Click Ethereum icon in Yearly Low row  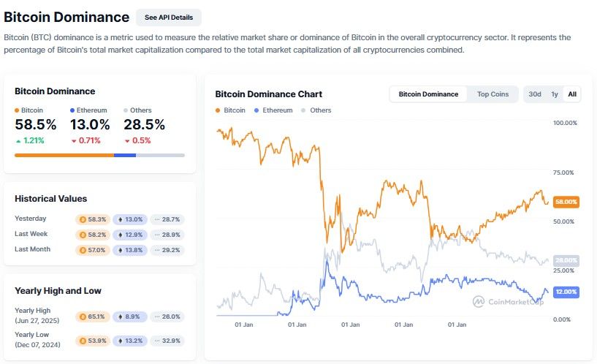click(x=120, y=340)
